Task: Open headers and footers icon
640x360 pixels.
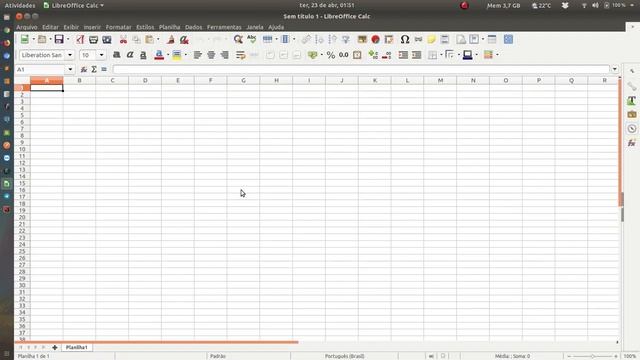Action: [x=445, y=39]
